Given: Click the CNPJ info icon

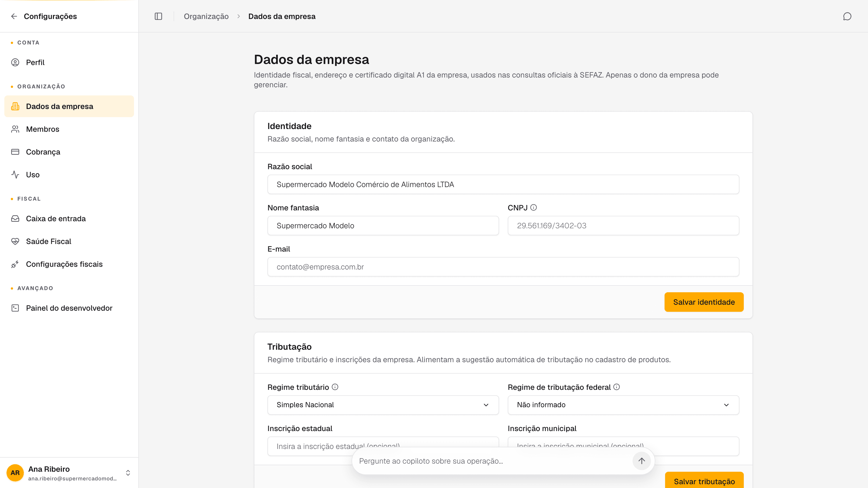Looking at the screenshot, I should pos(533,207).
